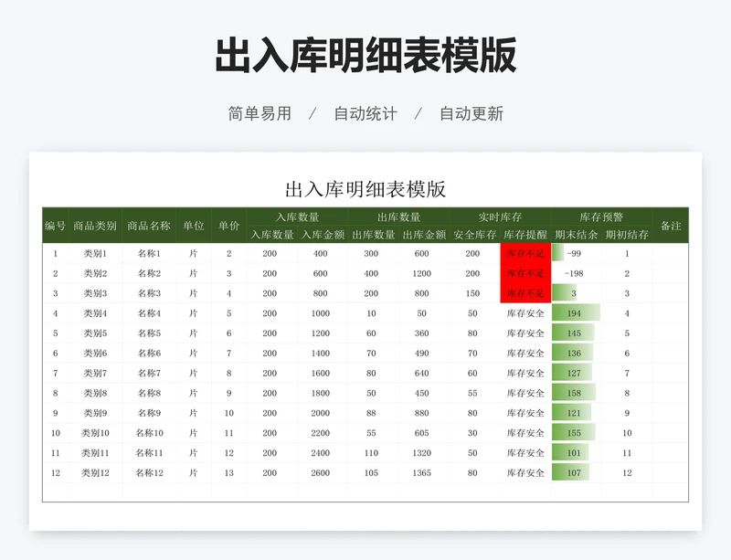Click the green data bar showing 158
The image size is (731, 560).
coord(574,393)
